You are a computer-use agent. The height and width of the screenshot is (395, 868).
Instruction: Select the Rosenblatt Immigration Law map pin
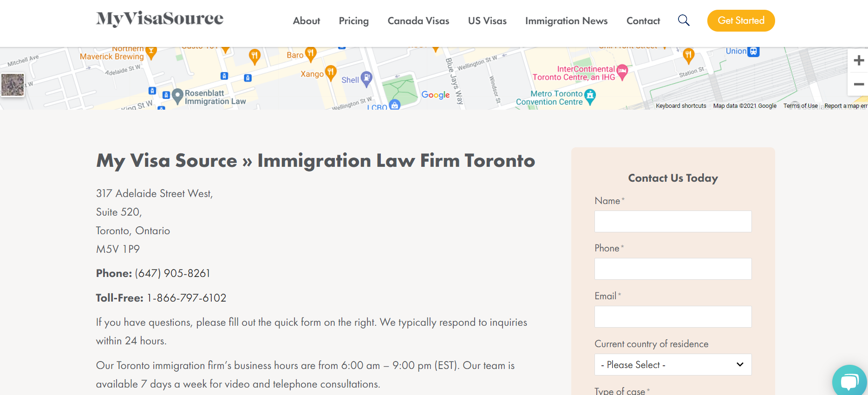[x=177, y=96]
